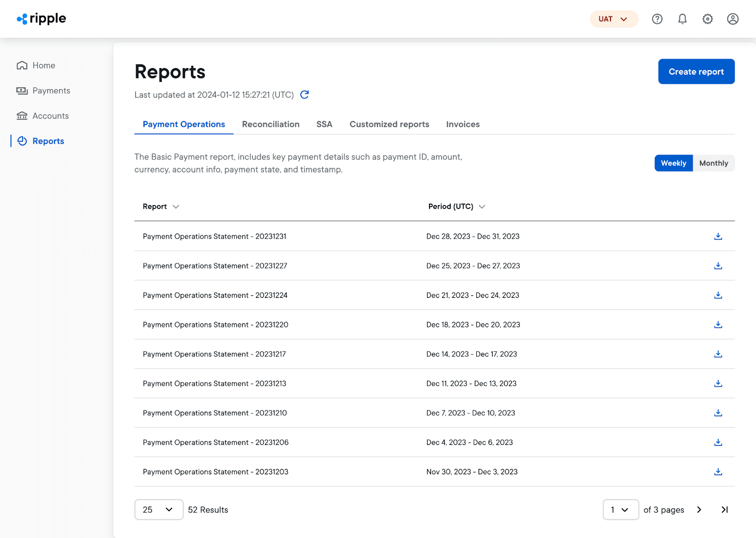Screen dimensions: 756x538
Task: Expand the page number dropdown in pagination
Action: 620,510
